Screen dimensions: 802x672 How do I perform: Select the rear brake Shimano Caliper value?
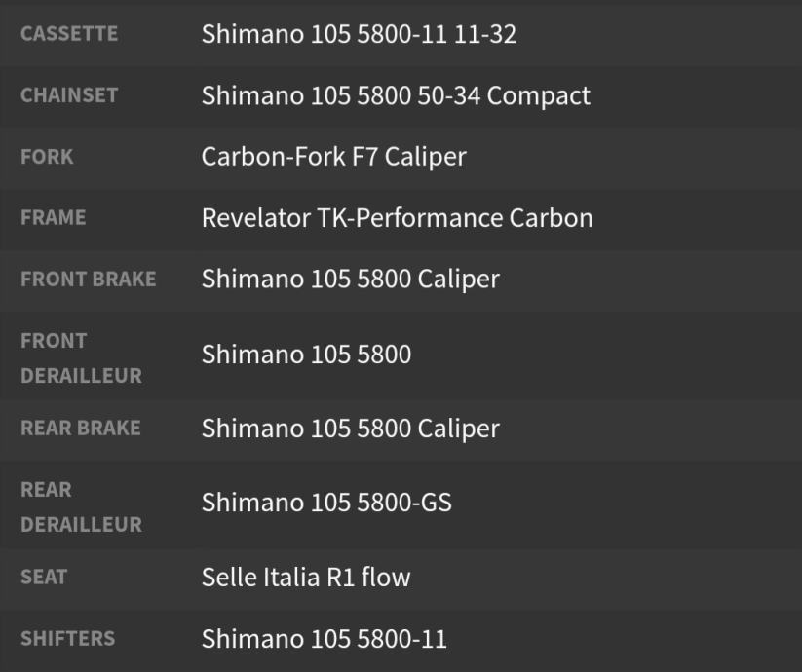click(350, 429)
